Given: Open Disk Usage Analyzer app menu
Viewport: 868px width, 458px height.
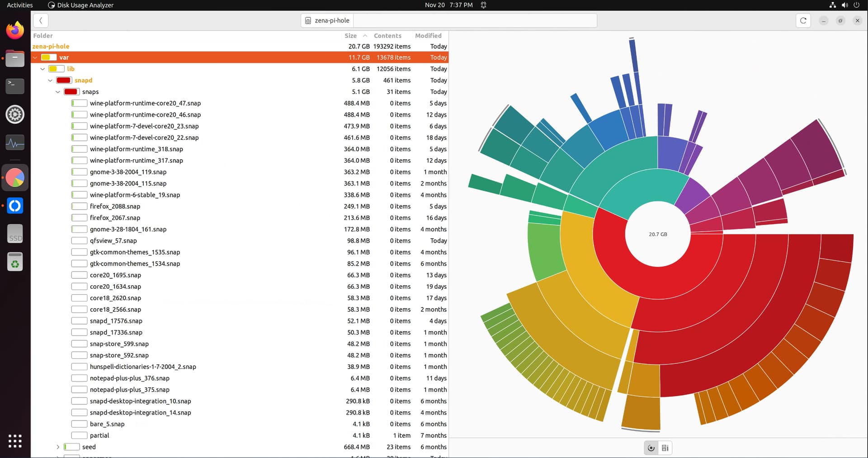Looking at the screenshot, I should click(80, 5).
